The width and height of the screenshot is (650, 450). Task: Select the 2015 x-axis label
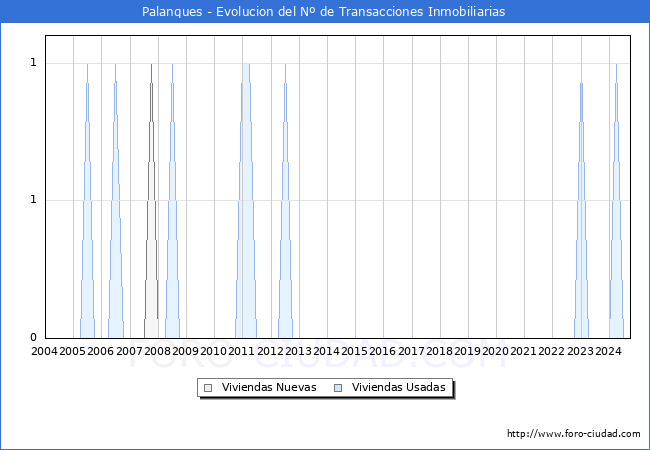tap(354, 351)
